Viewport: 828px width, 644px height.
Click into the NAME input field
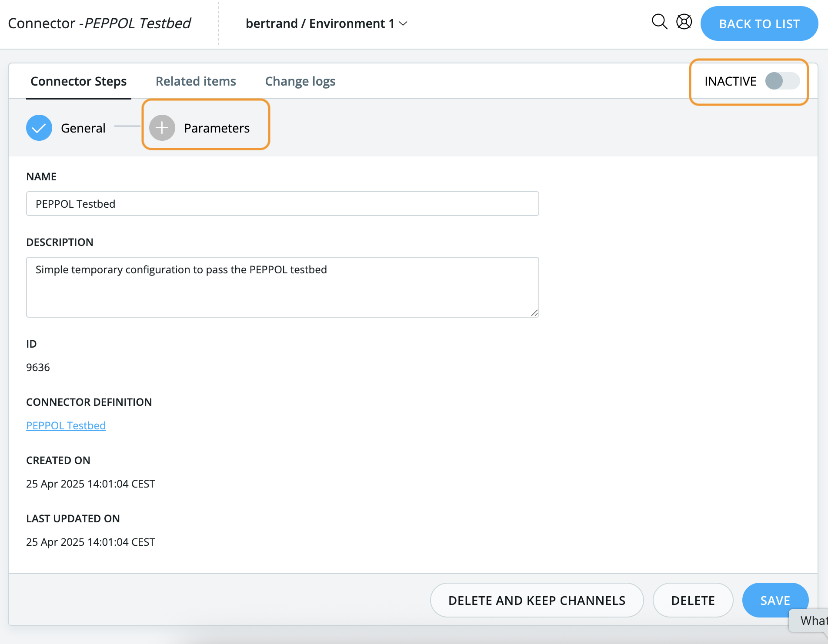point(283,204)
